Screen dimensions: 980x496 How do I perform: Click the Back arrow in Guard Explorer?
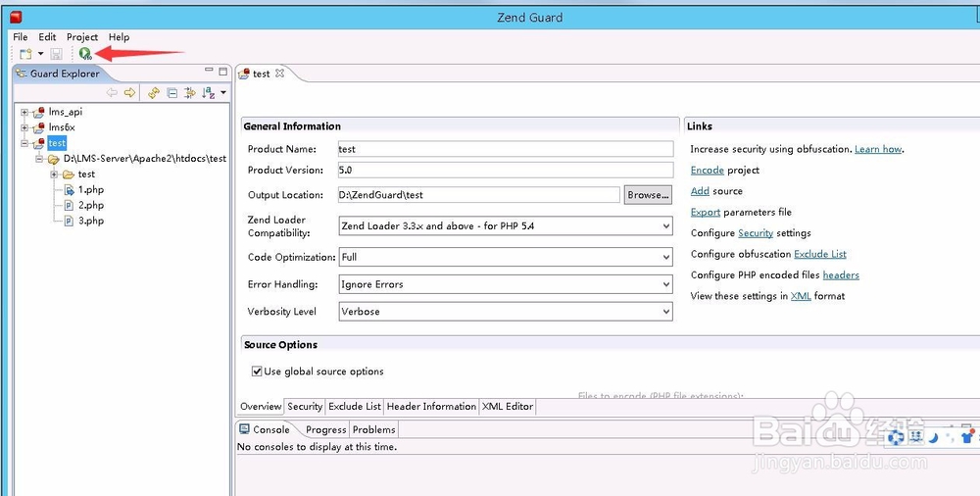pyautogui.click(x=112, y=92)
